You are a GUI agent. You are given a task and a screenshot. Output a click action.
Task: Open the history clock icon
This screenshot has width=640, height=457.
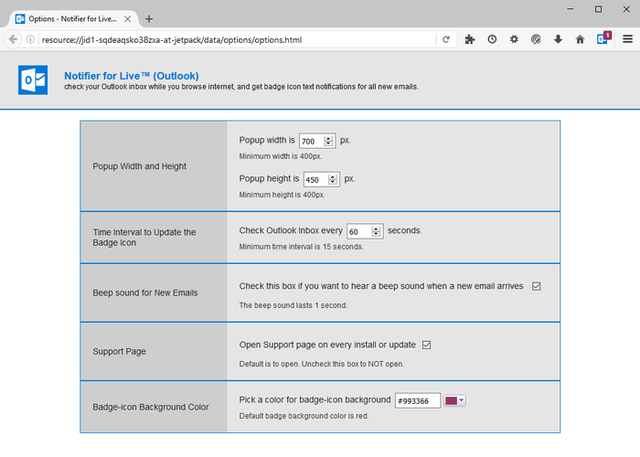coord(492,39)
